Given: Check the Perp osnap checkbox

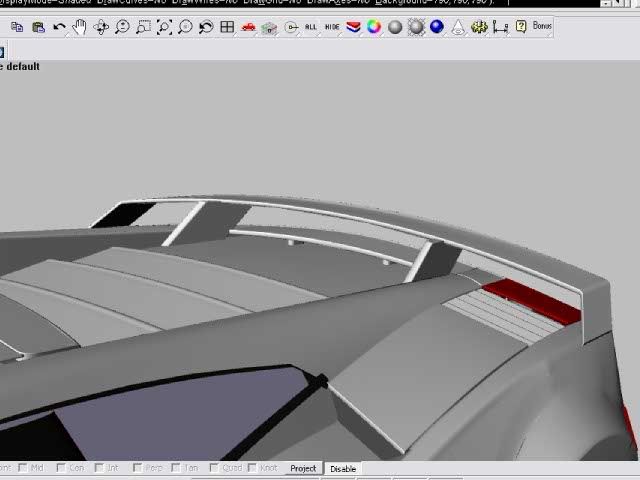Looking at the screenshot, I should (137, 468).
